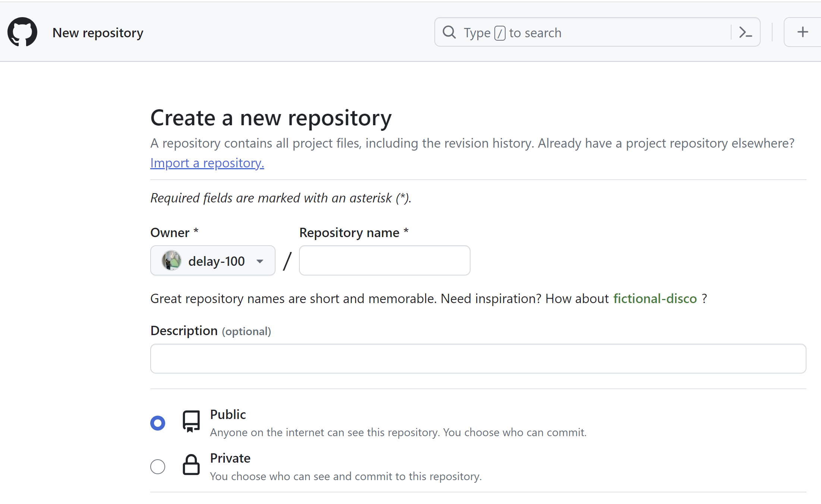The image size is (821, 504).
Task: Click the Private lock icon
Action: (x=191, y=465)
